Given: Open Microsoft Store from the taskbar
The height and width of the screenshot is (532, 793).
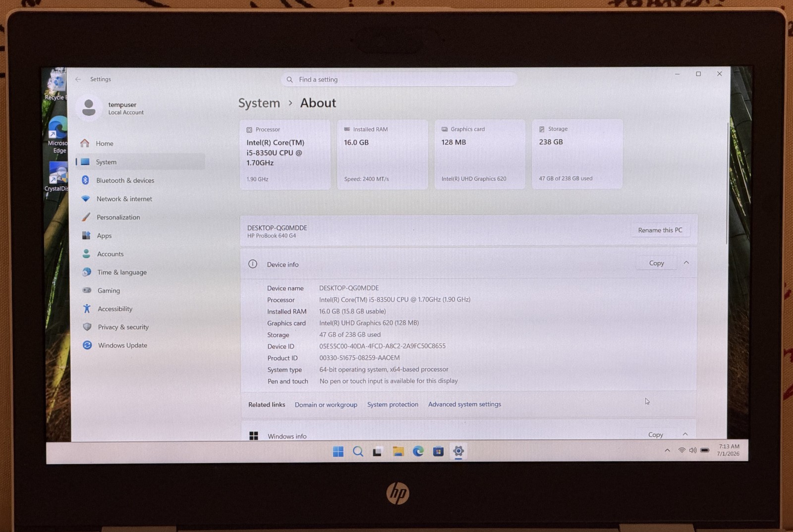Looking at the screenshot, I should tap(438, 451).
